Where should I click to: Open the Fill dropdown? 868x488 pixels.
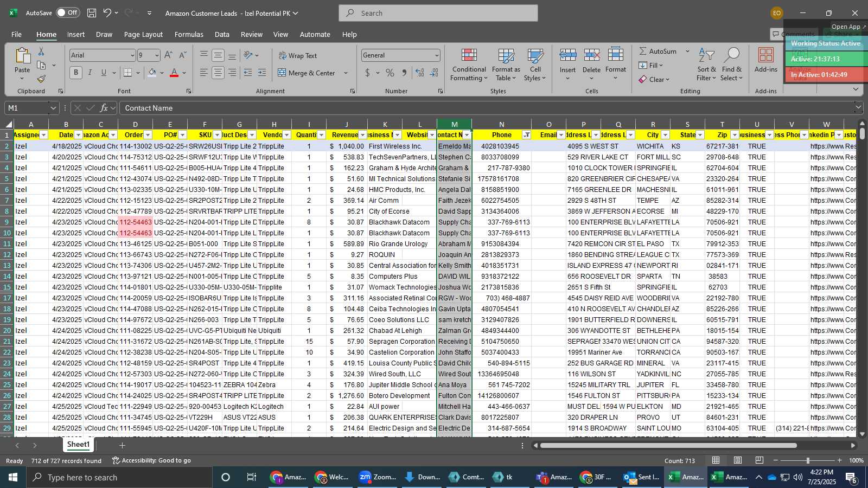[x=651, y=65]
